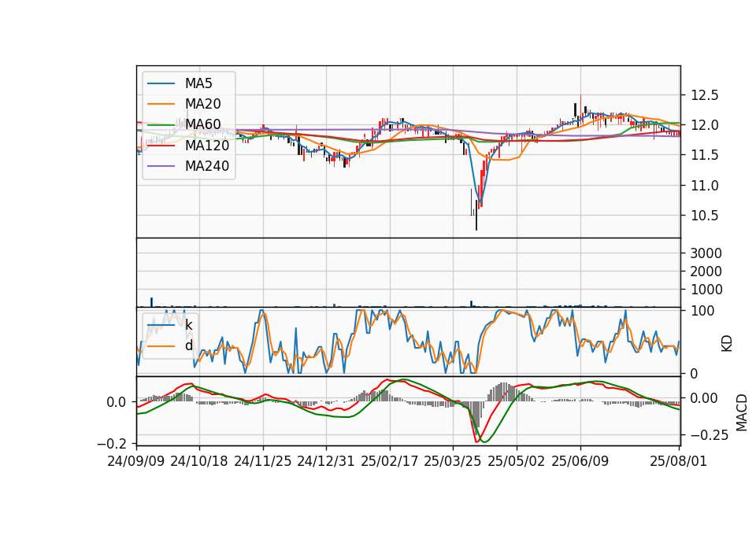This screenshot has height=543, width=756.
Task: Click the lowest candlestick near 10.3 in April
Action: point(476,216)
